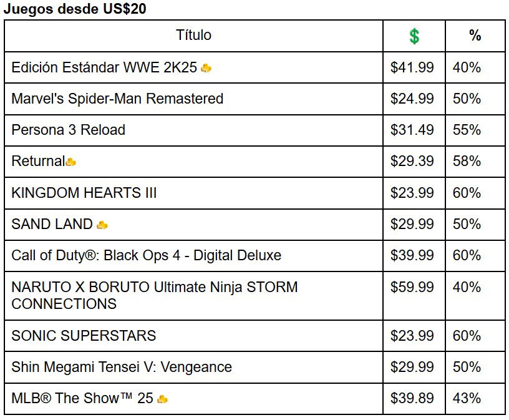This screenshot has height=420, width=509.
Task: Click the Título column header
Action: pos(193,35)
